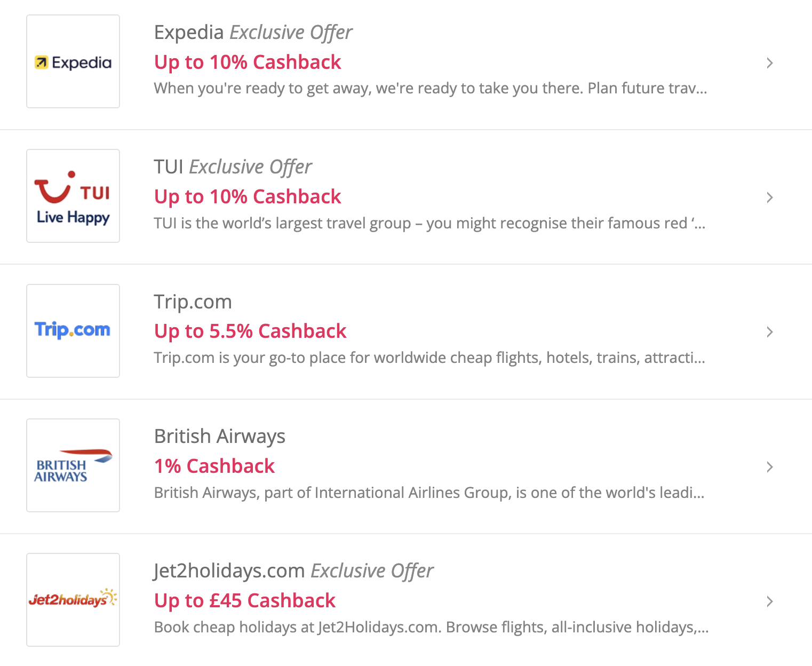Click the British Airways description text

[x=429, y=493]
